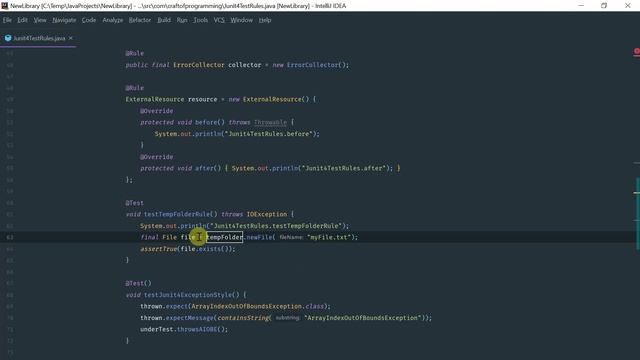Click the @Test() annotation above testJunit4ExceptionStyle
This screenshot has height=360, width=640.
[138, 283]
